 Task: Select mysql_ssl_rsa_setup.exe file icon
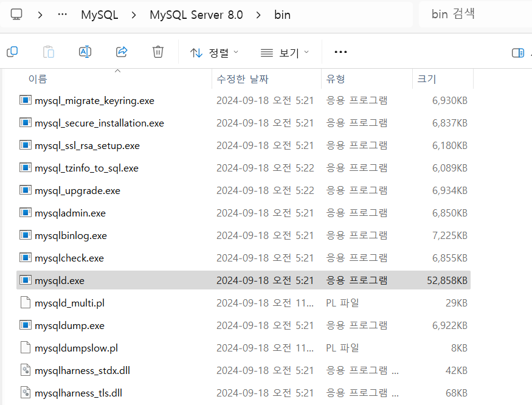pos(26,145)
